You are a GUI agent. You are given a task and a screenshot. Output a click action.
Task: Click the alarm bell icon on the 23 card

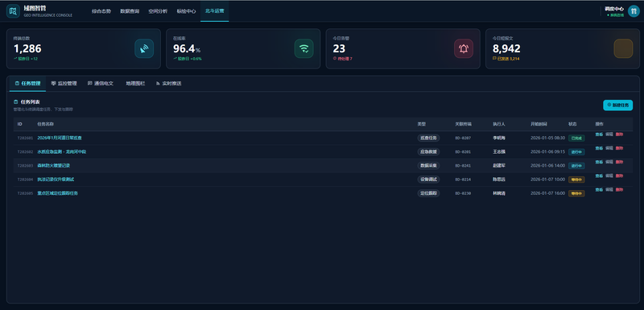(x=464, y=48)
